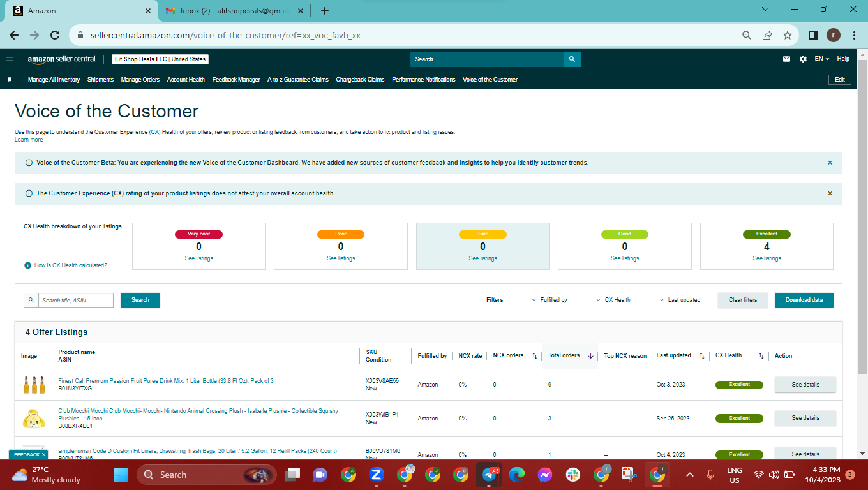Open Feedback Manager
Image resolution: width=868 pixels, height=490 pixels.
236,80
